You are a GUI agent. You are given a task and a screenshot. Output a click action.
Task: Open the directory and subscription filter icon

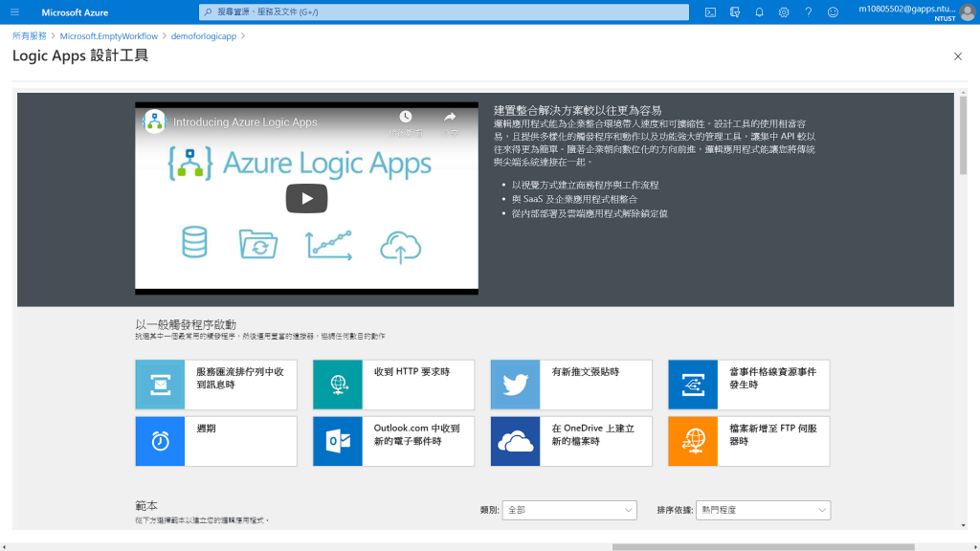[735, 11]
